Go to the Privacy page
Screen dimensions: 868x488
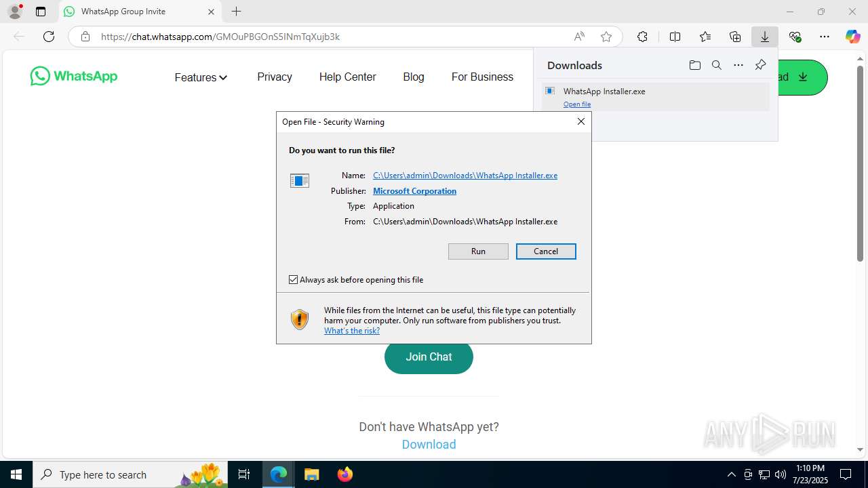click(x=275, y=77)
